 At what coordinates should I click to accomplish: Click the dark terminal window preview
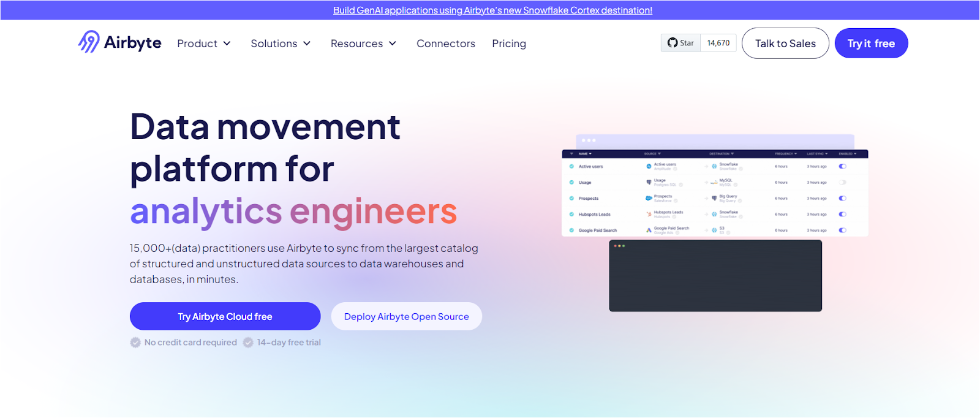point(715,276)
